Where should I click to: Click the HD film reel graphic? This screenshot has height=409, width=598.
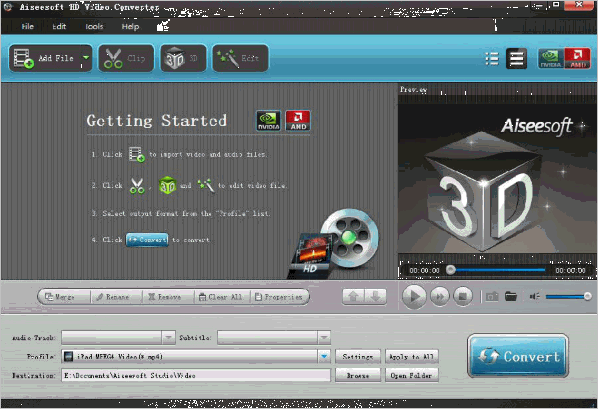334,243
